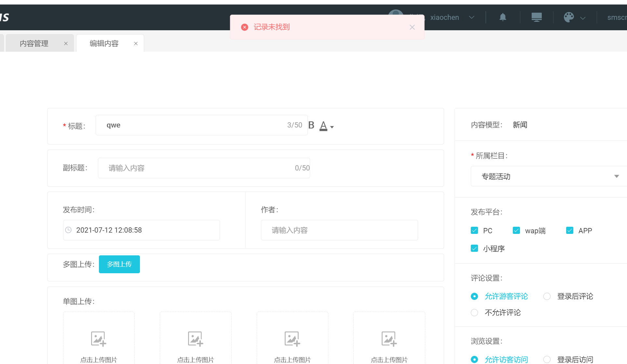Image resolution: width=627 pixels, height=364 pixels.
Task: Click the 多图上传 button
Action: 119,264
